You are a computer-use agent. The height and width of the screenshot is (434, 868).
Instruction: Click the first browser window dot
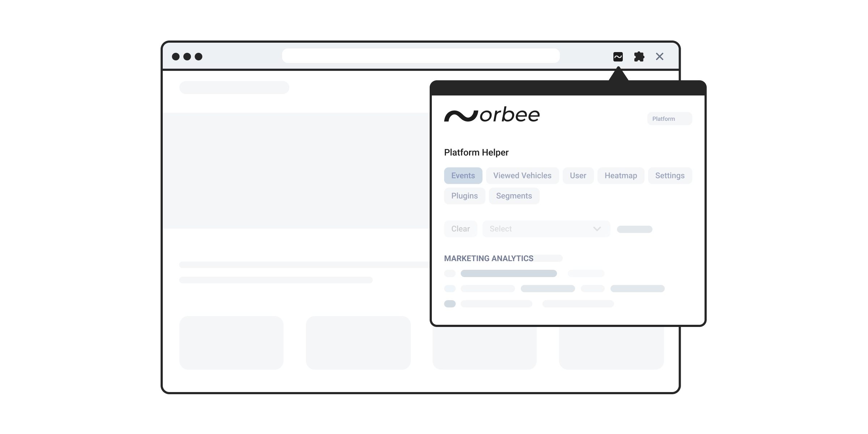[x=176, y=57]
